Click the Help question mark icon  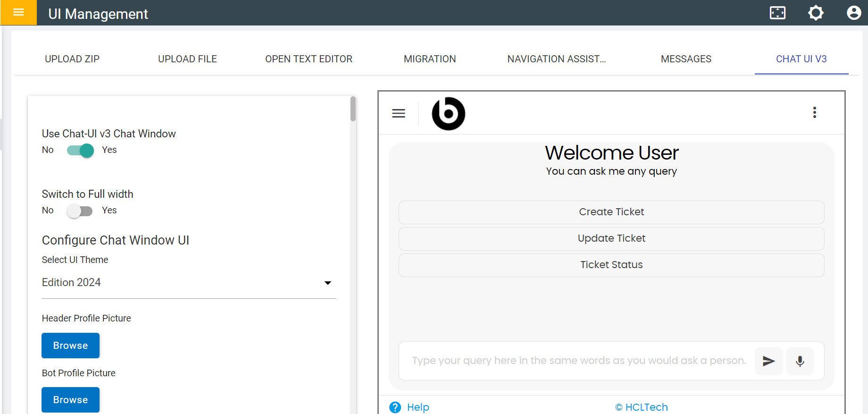coord(395,407)
